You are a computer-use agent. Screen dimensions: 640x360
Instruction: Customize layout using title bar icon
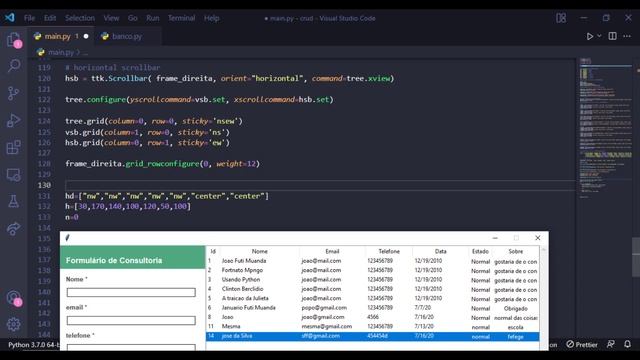(x=561, y=18)
